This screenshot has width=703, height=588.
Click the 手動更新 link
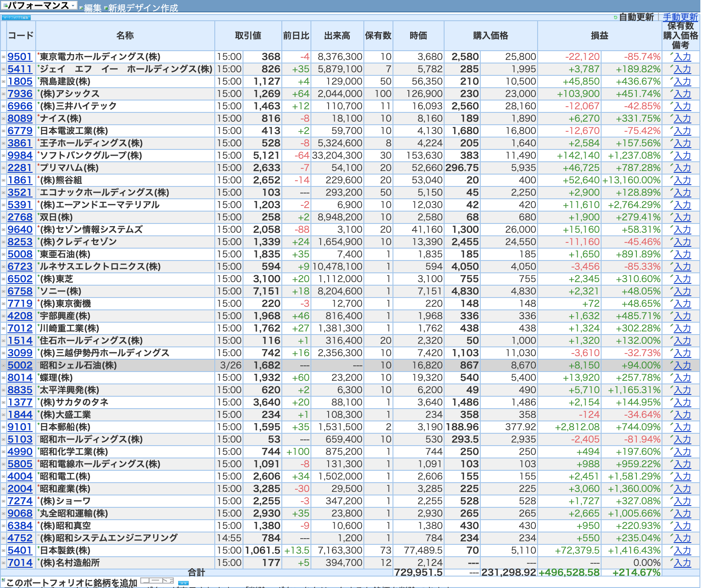point(680,17)
